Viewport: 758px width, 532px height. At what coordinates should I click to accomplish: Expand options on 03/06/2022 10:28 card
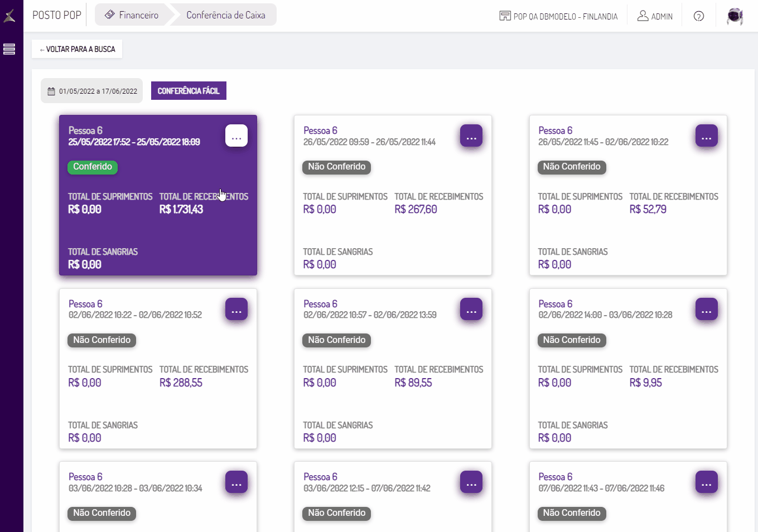[x=236, y=482]
